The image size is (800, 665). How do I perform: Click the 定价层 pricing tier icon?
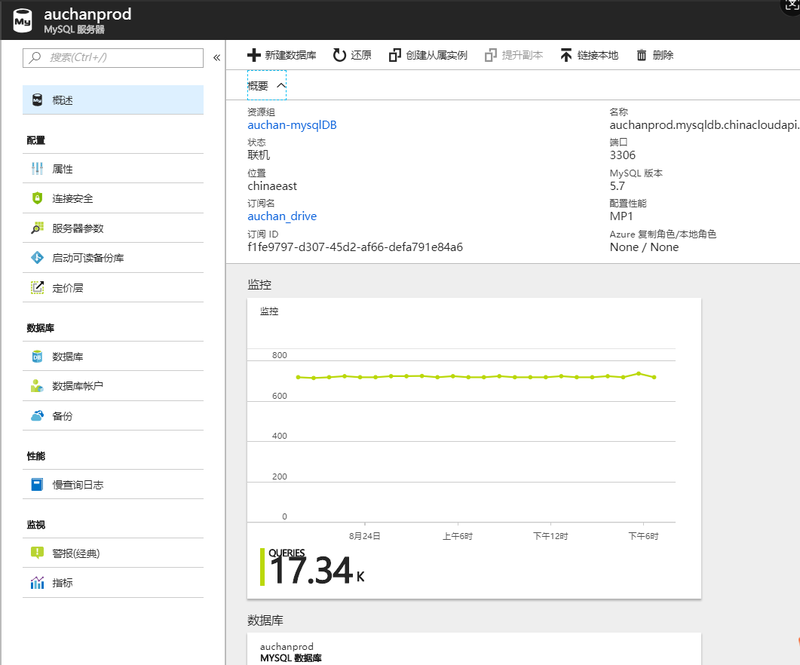coord(37,287)
